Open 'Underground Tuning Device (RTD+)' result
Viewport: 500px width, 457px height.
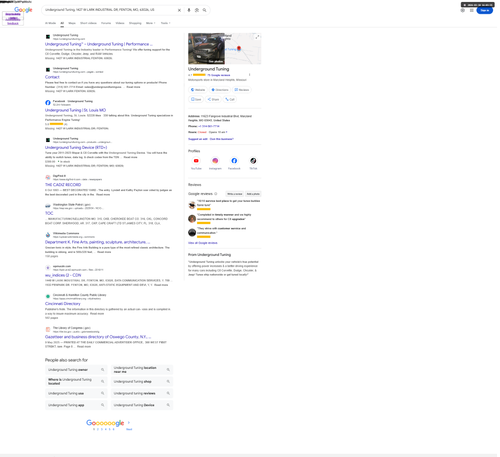click(76, 147)
